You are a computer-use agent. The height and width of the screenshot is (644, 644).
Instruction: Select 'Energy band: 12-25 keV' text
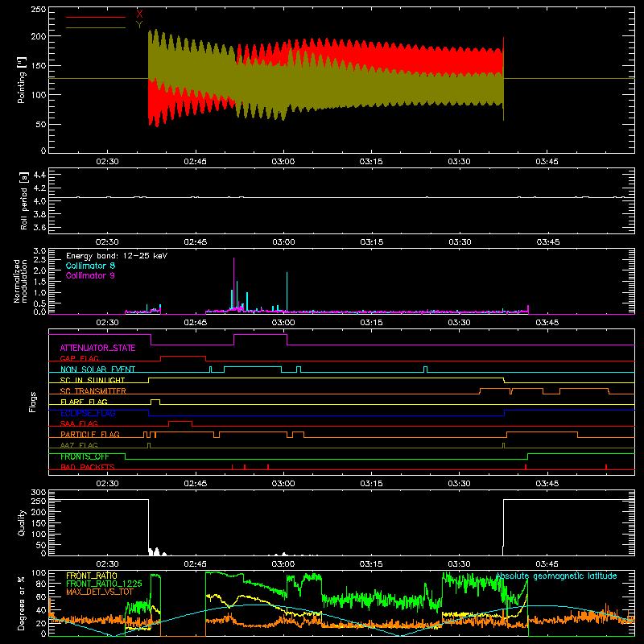(x=117, y=256)
